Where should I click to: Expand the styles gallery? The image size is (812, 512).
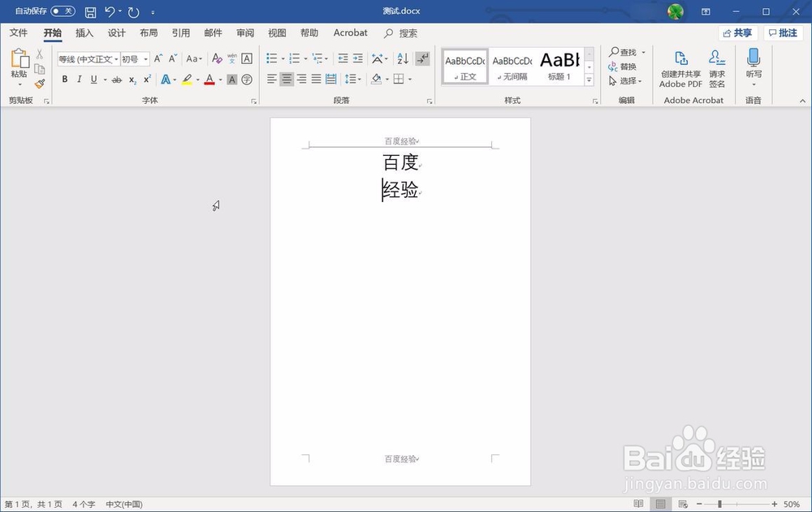589,80
